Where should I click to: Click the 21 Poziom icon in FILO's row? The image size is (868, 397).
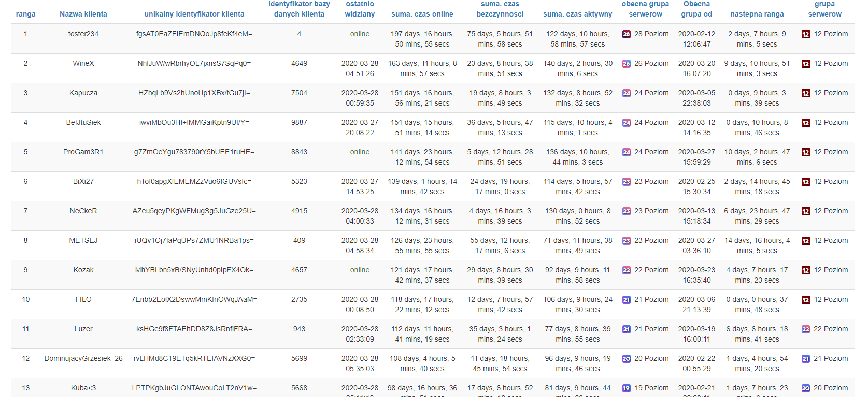click(627, 300)
